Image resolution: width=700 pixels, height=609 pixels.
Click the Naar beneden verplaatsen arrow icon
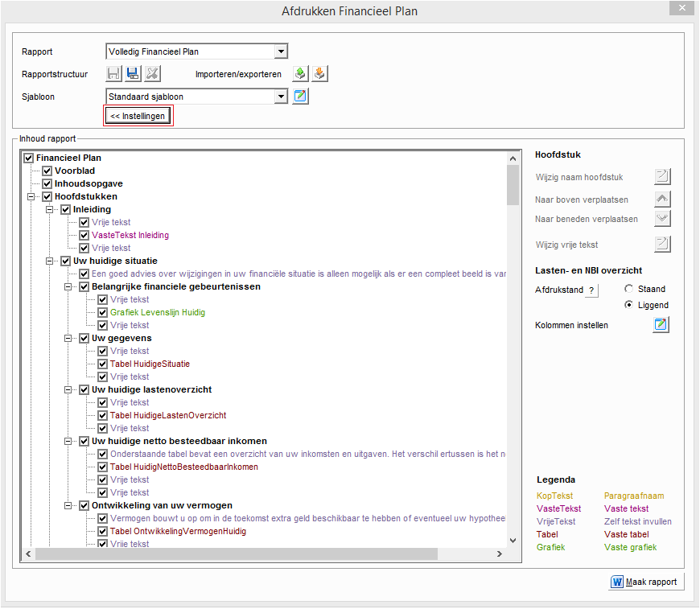click(x=662, y=218)
